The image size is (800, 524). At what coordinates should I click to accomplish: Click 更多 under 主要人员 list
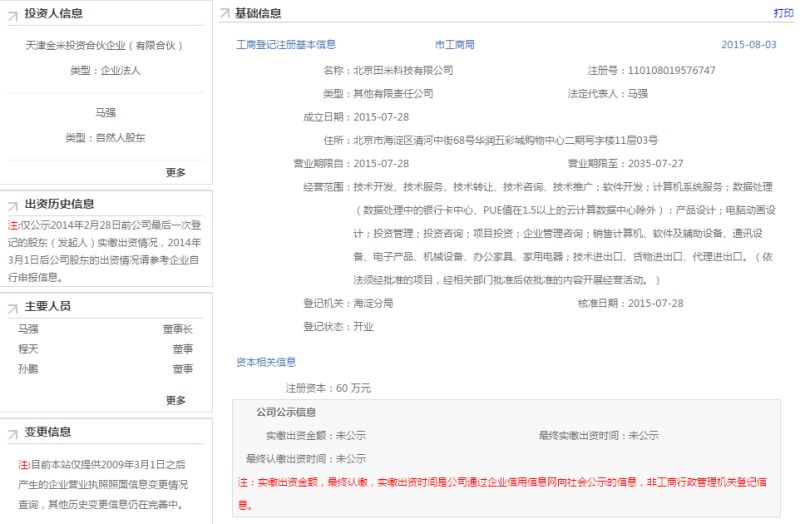tap(176, 401)
